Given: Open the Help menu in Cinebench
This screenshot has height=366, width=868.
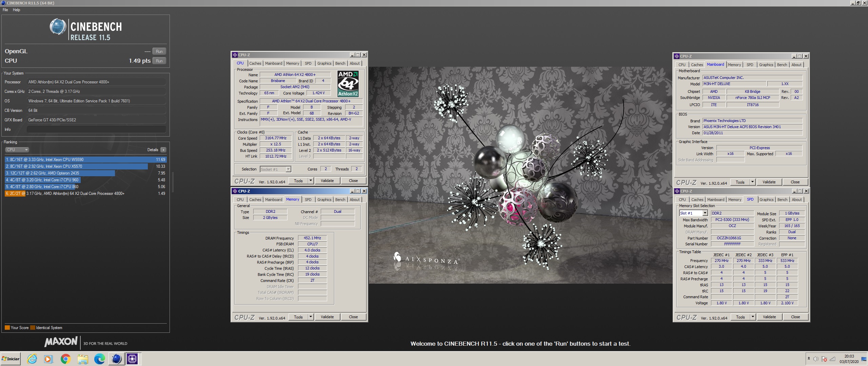Looking at the screenshot, I should [16, 10].
